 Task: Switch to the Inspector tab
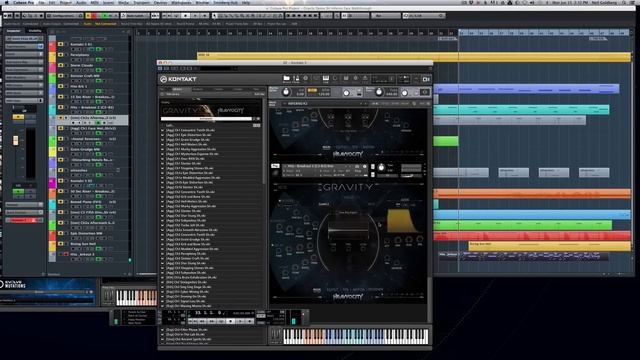(13, 31)
